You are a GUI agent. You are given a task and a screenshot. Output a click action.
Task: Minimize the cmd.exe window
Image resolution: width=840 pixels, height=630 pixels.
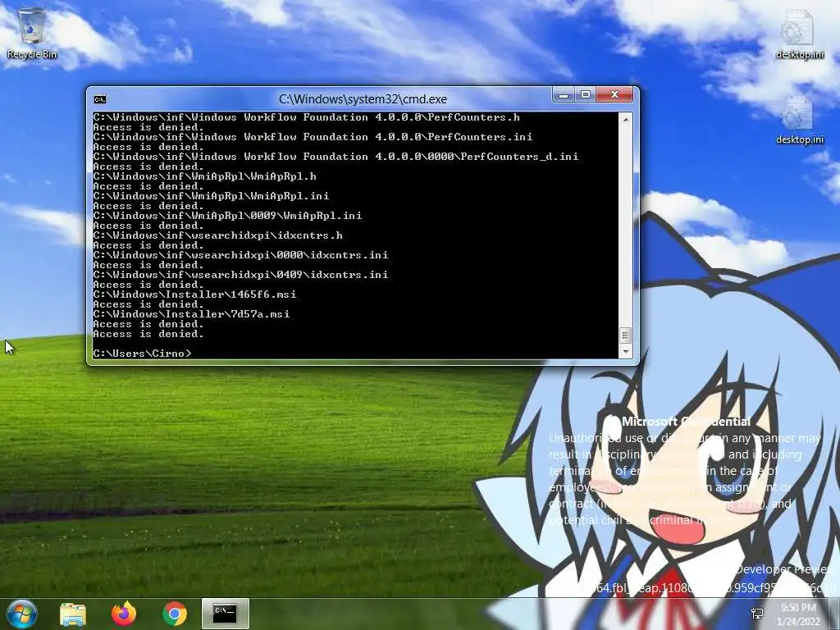[x=564, y=95]
